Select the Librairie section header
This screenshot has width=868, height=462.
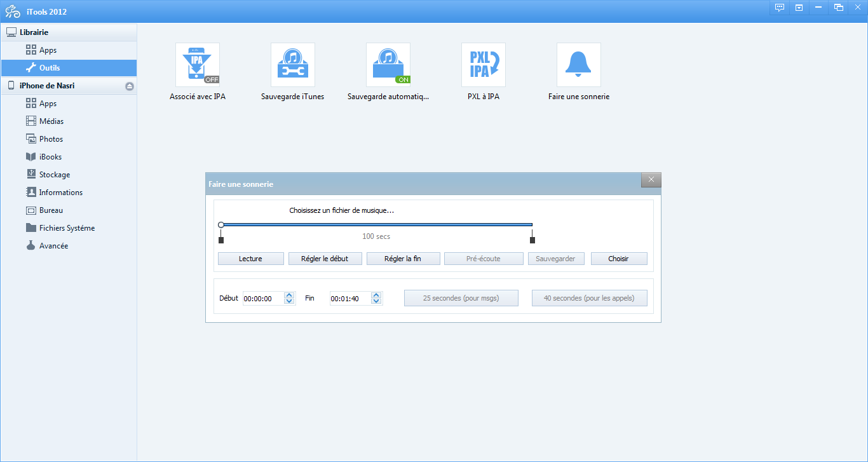[x=69, y=32]
